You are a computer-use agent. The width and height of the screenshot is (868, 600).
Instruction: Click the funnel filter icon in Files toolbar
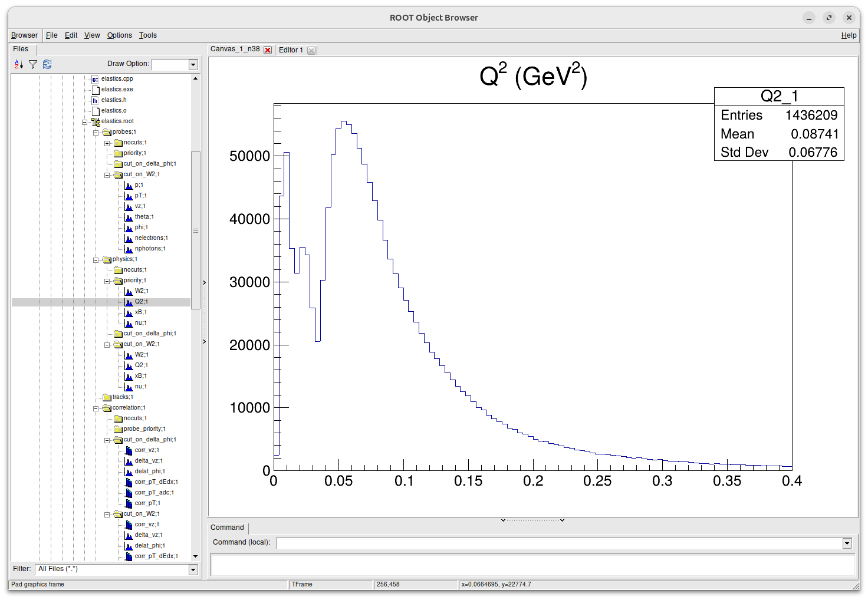pos(33,64)
